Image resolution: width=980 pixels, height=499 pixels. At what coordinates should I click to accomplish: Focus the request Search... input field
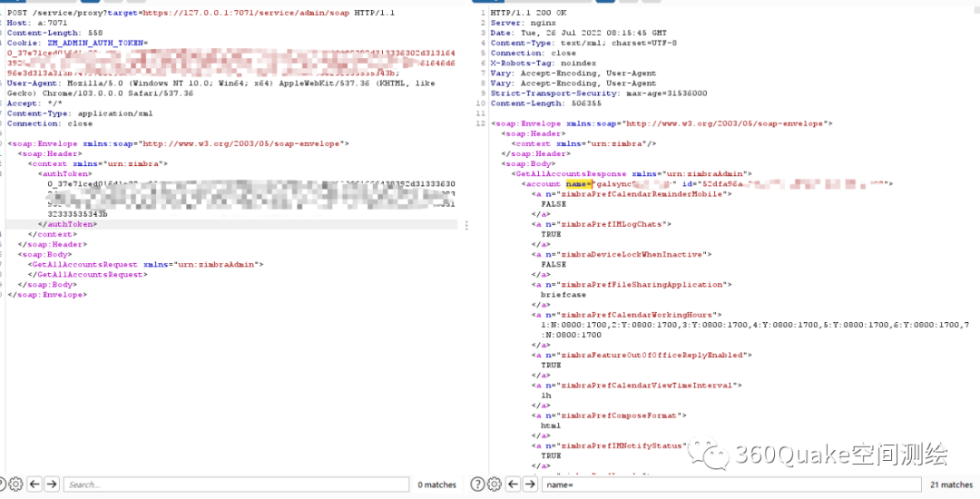236,484
